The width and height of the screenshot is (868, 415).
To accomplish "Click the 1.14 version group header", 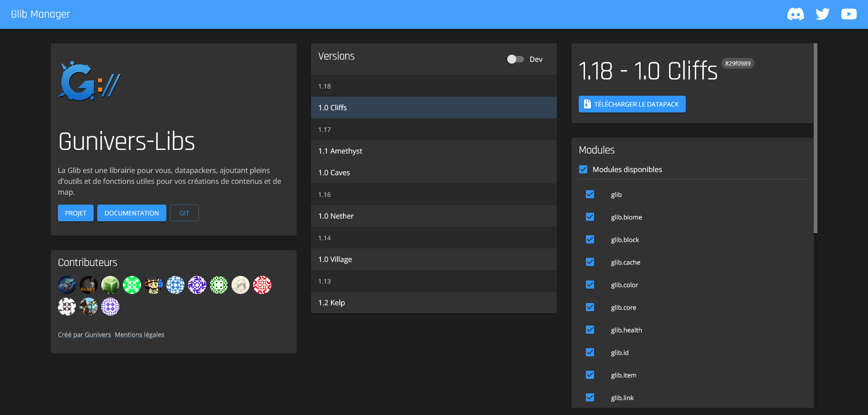I will (434, 238).
